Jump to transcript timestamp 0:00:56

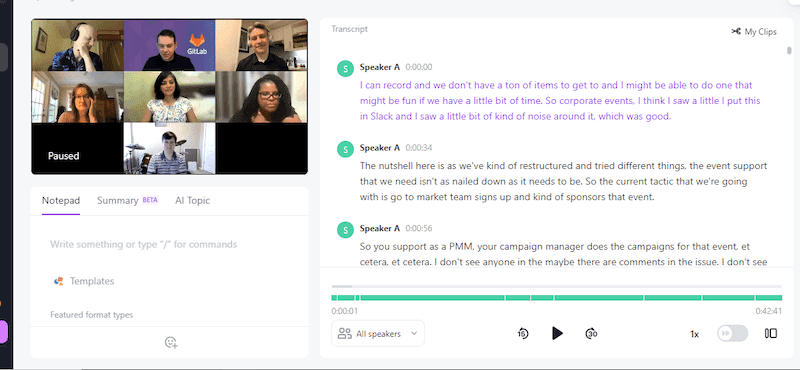(418, 228)
